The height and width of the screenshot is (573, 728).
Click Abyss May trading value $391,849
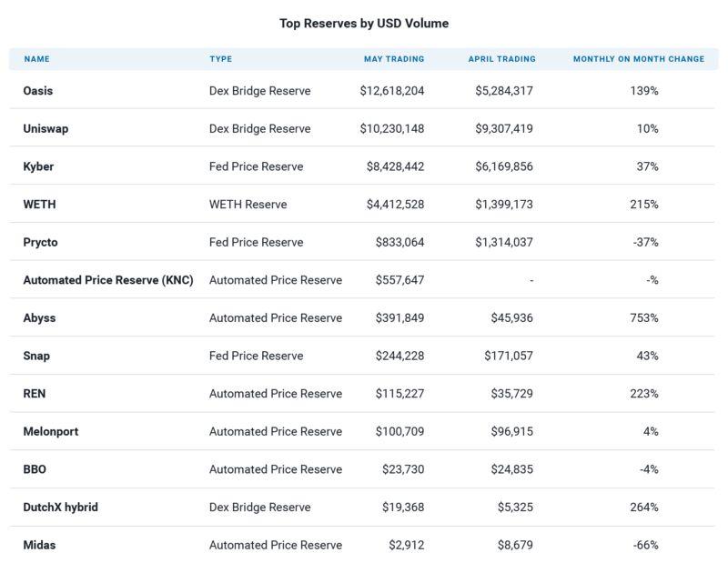point(399,317)
